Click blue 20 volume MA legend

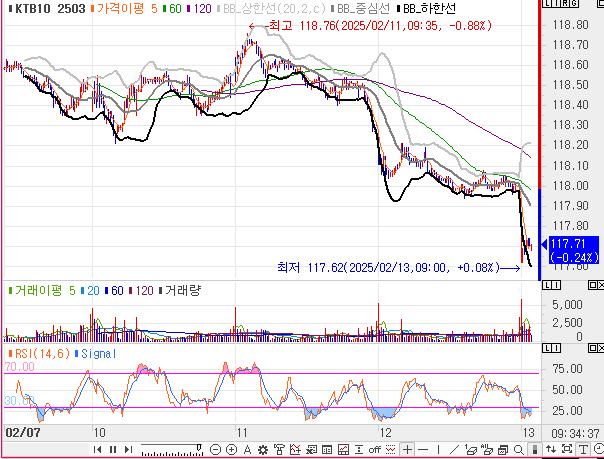click(90, 291)
